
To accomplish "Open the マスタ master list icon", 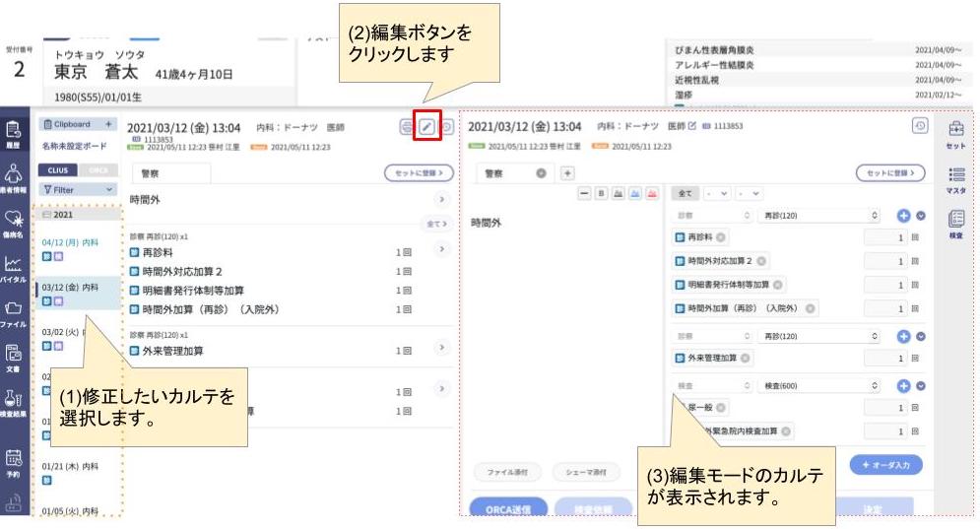I will pos(955,180).
